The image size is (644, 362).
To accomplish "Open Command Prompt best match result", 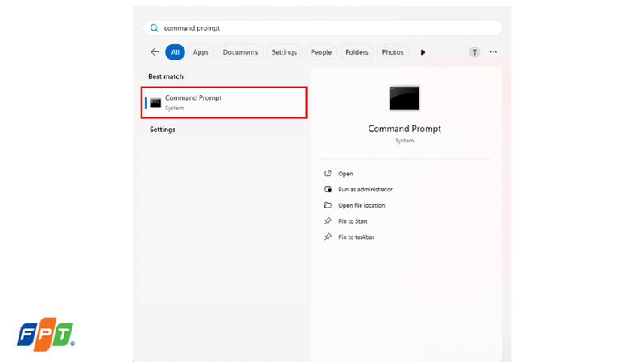I will (224, 103).
